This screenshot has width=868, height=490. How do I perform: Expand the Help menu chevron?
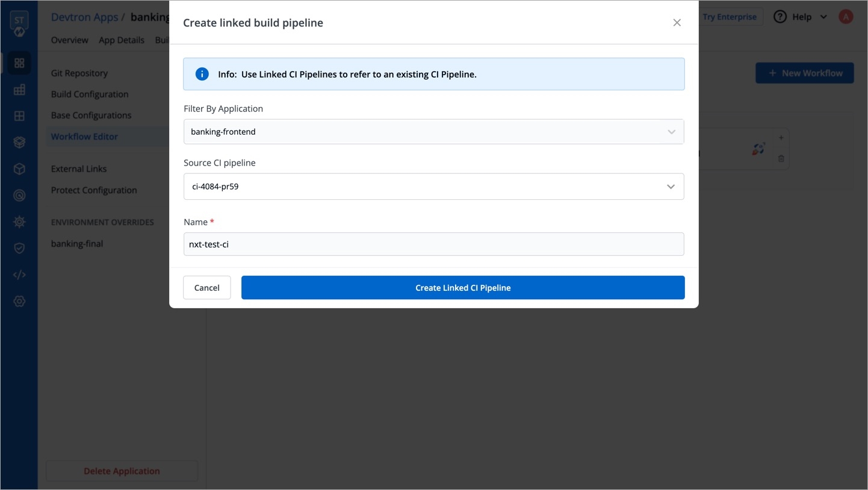[823, 17]
